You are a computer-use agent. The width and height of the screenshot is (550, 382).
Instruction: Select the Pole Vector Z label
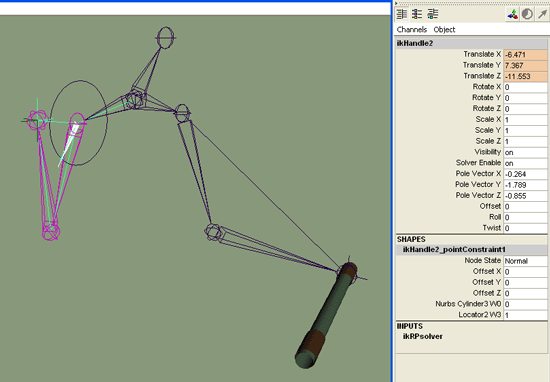[478, 195]
